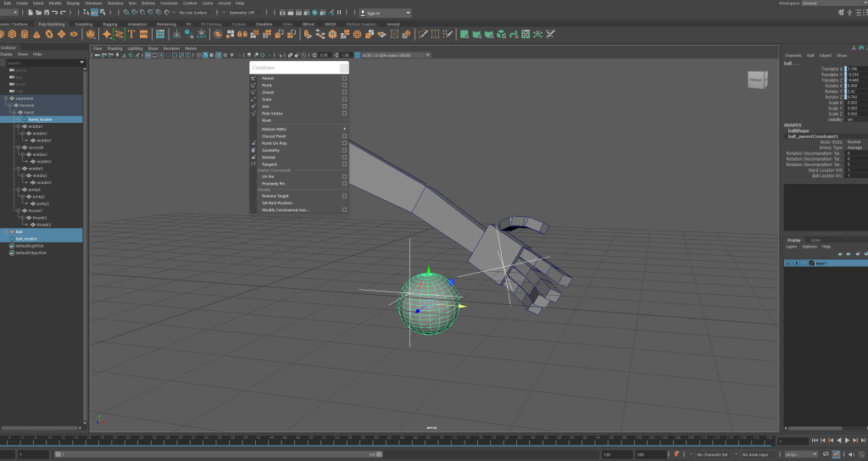Collapse the thumb7 joint in Outliner
This screenshot has height=461, width=868.
point(18,211)
